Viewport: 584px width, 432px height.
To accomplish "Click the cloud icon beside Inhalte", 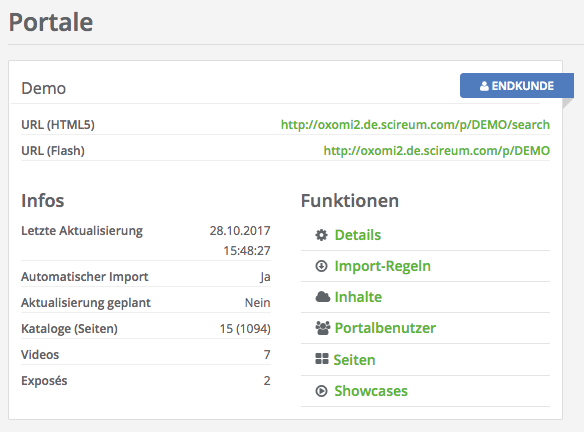I will pos(323,297).
